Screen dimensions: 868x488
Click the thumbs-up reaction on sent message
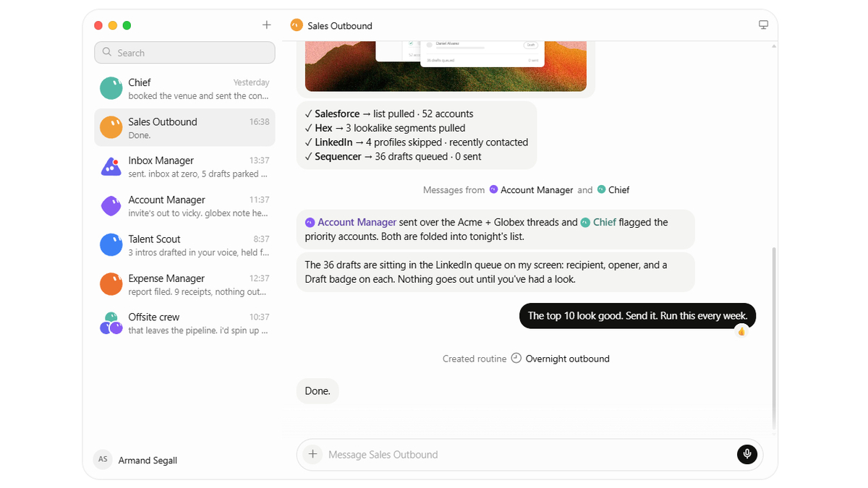point(741,331)
